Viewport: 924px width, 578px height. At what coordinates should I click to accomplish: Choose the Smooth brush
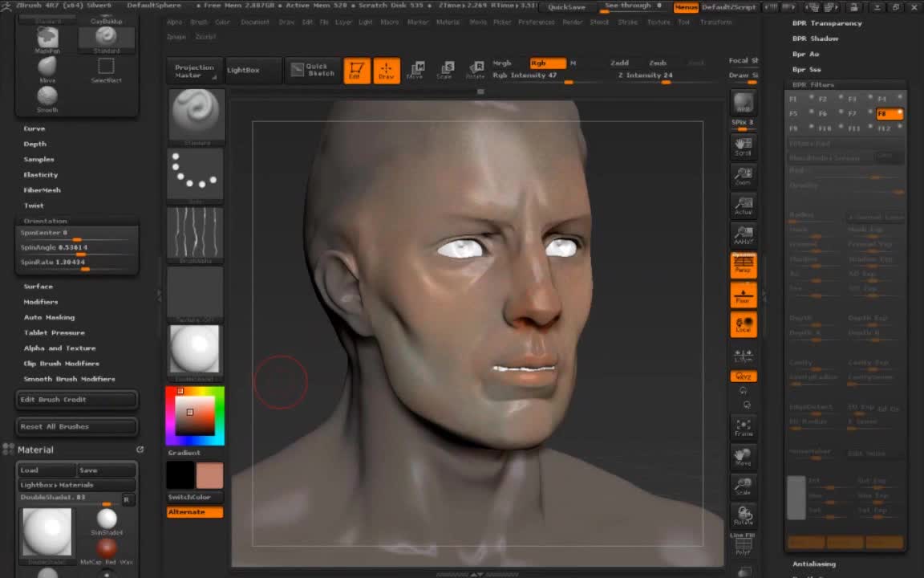[47, 99]
